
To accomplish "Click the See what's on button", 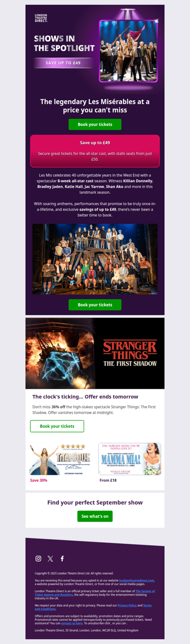I will pyautogui.click(x=95, y=516).
